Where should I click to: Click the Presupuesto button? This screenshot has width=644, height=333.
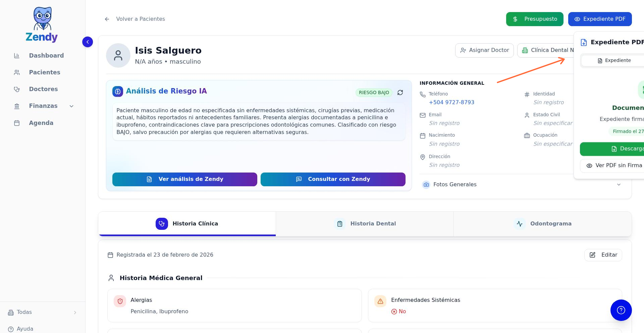tap(534, 19)
